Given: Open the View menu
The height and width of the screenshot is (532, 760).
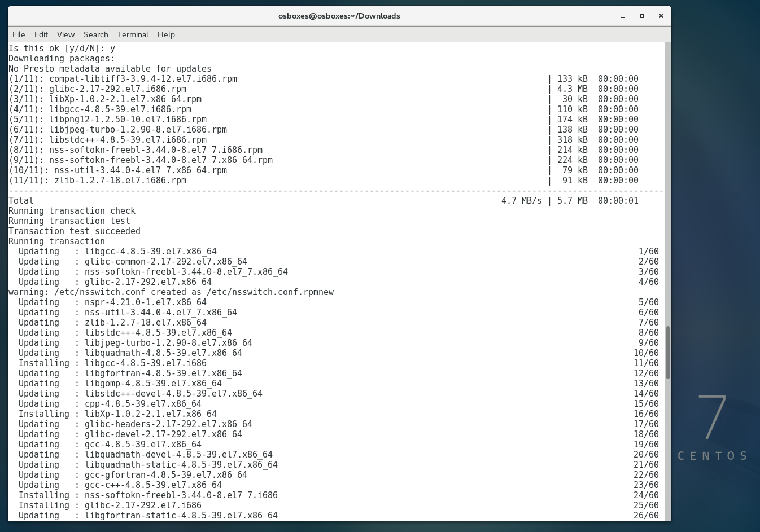Looking at the screenshot, I should point(65,34).
